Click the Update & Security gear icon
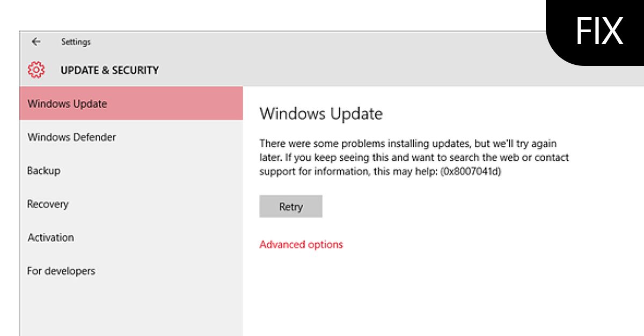This screenshot has height=336, width=644. [36, 70]
